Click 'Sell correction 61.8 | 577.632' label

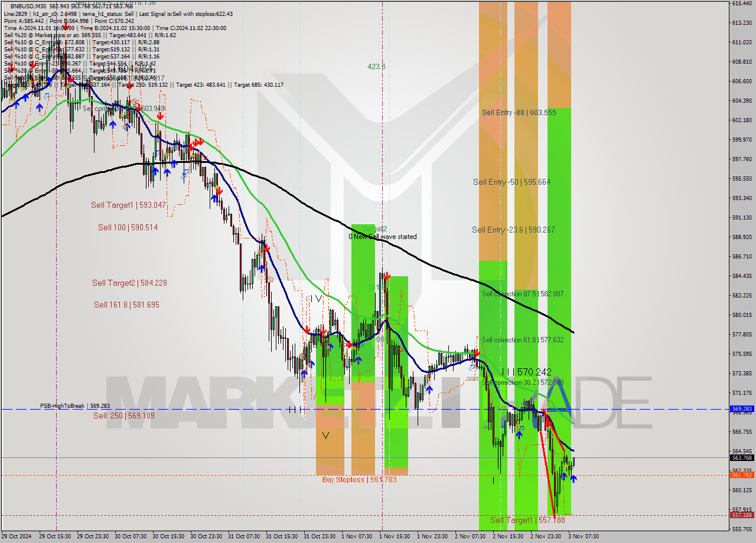(x=523, y=339)
